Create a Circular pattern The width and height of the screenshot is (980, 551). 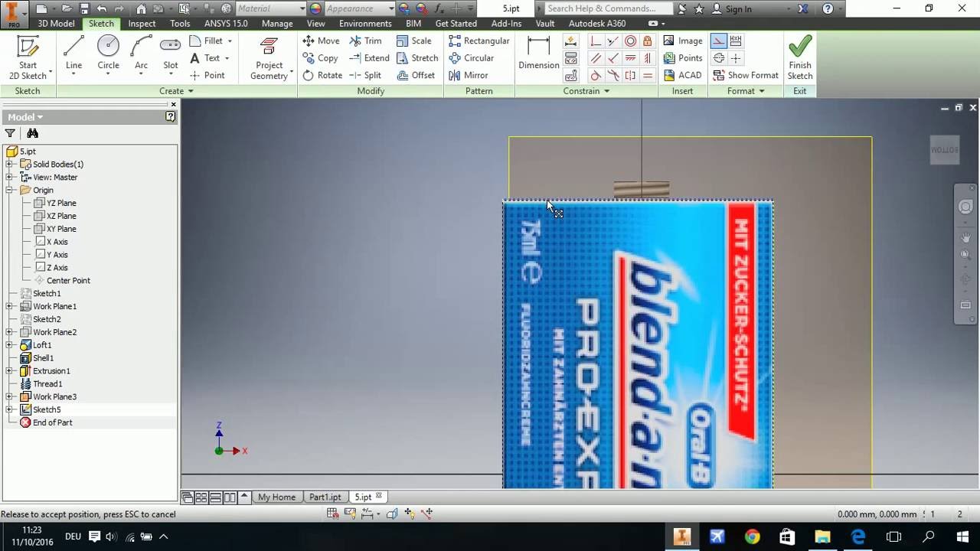(x=472, y=58)
